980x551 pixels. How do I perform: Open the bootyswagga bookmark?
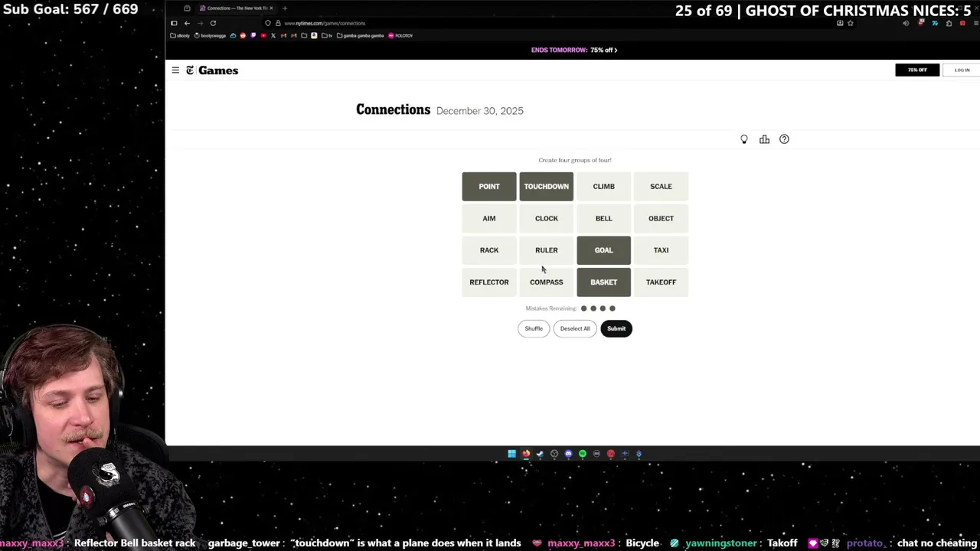[210, 35]
